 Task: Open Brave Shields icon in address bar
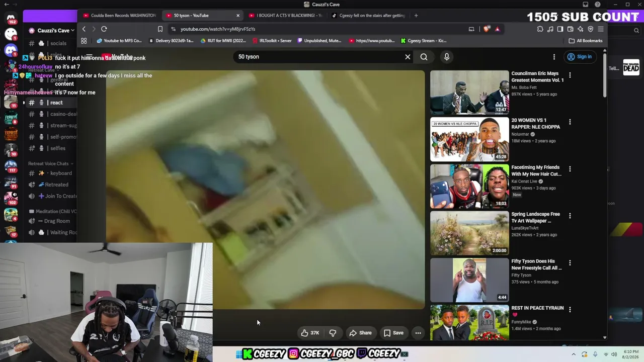tap(486, 29)
